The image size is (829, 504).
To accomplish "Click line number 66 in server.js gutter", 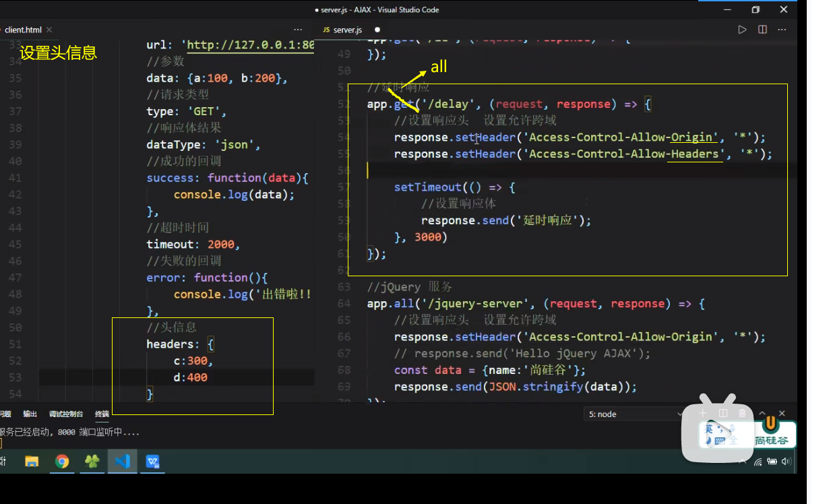I will click(344, 337).
